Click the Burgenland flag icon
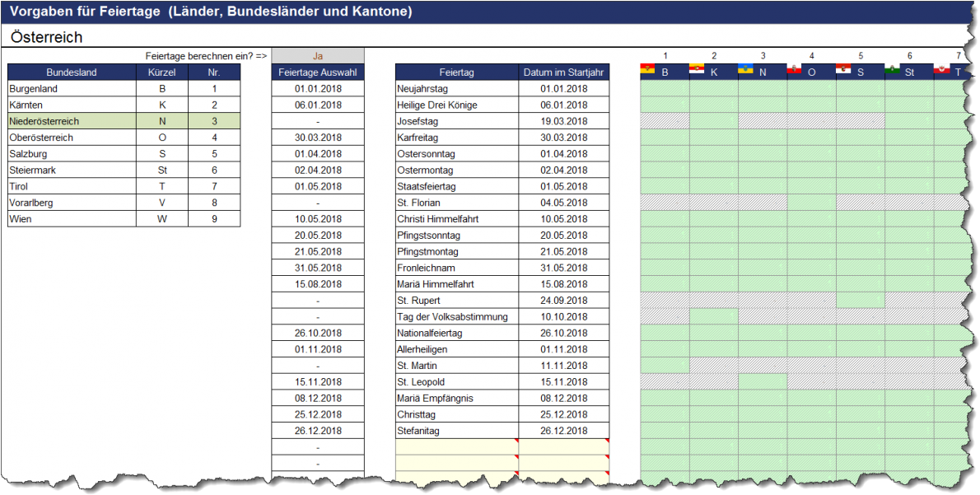Screen dimensions: 980x495 (x=648, y=70)
